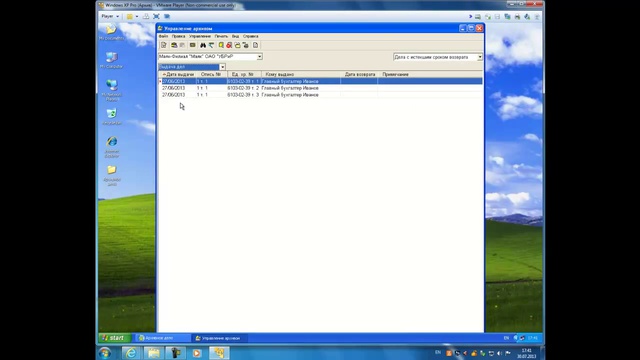Open the Вид menu
This screenshot has height=360, width=640.
coord(236,36)
